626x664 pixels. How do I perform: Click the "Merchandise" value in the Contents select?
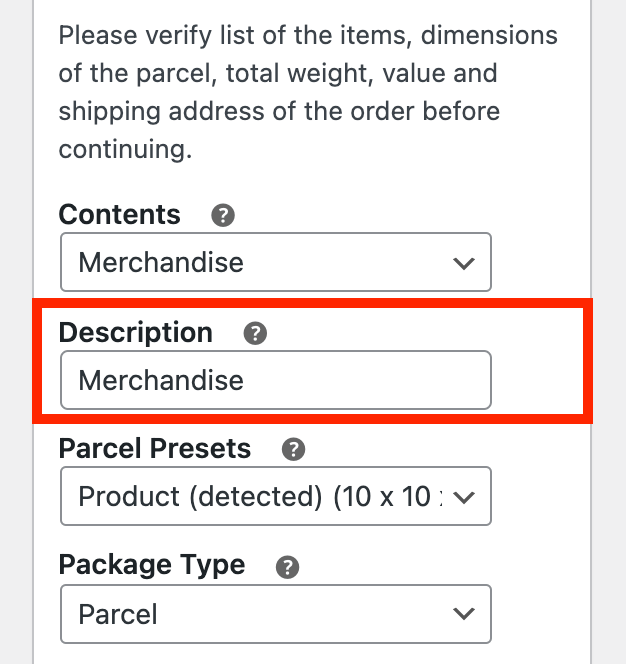coord(161,263)
